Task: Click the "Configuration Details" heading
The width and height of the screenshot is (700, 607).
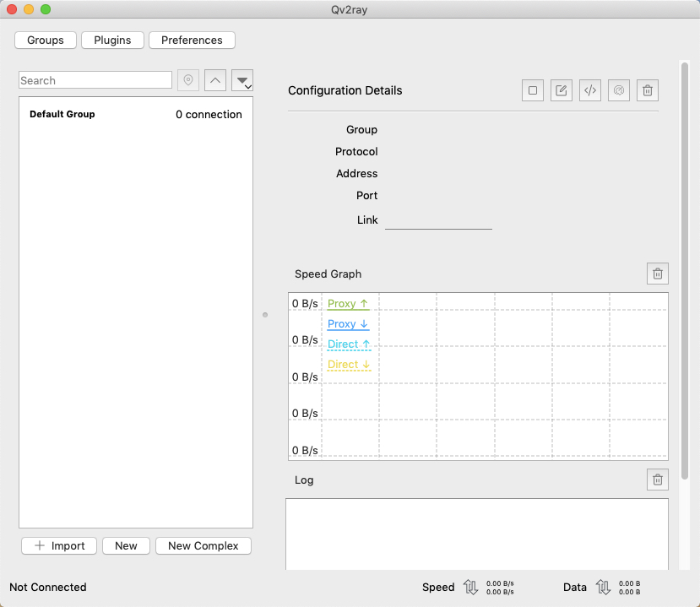Action: tap(345, 90)
